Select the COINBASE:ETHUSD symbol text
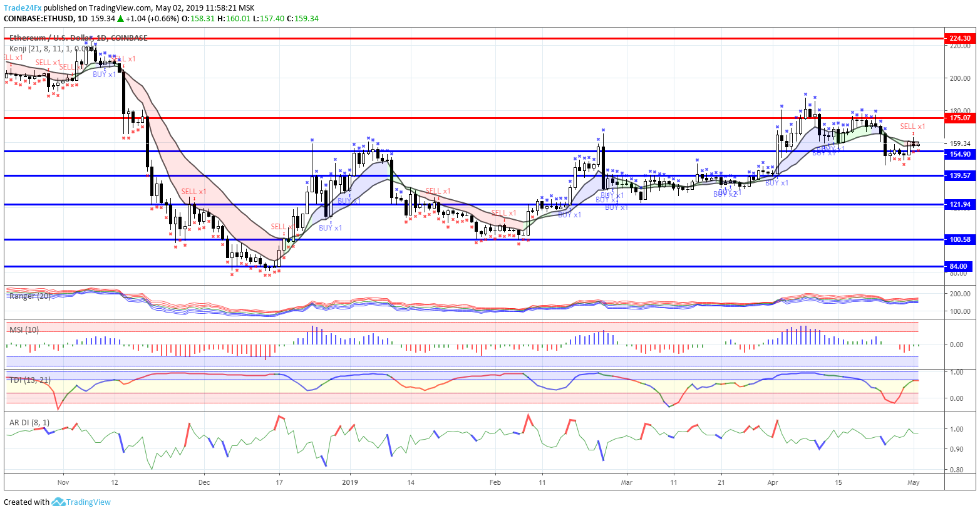 click(x=38, y=18)
